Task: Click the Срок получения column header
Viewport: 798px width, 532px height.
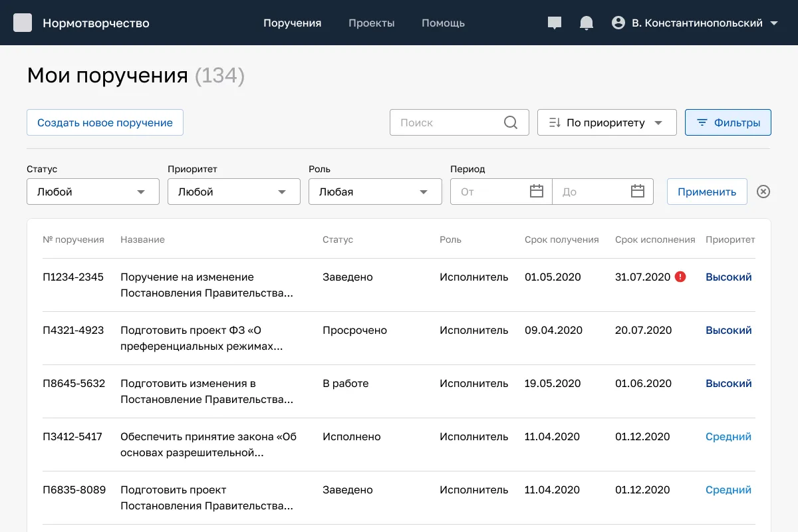Action: click(x=561, y=239)
